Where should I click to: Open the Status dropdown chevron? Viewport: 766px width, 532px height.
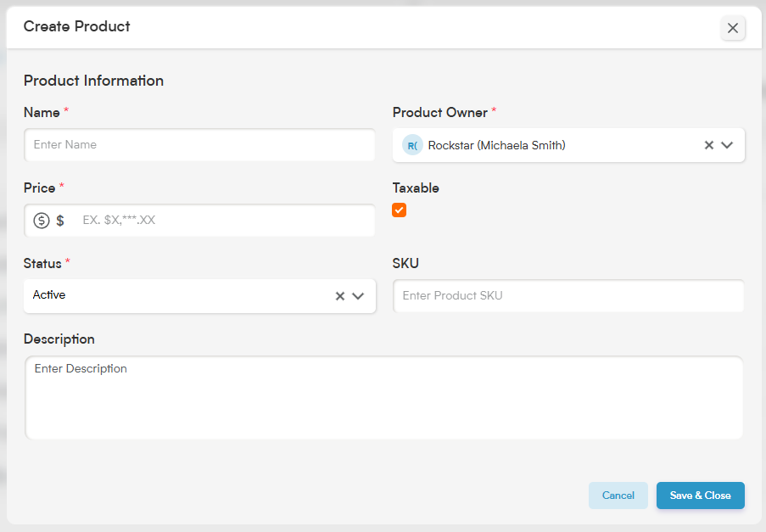click(358, 296)
